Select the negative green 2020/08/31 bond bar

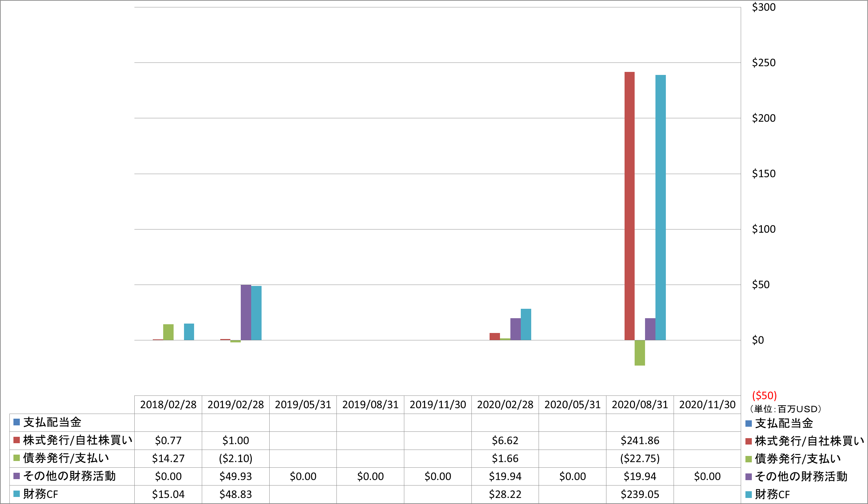(x=640, y=353)
